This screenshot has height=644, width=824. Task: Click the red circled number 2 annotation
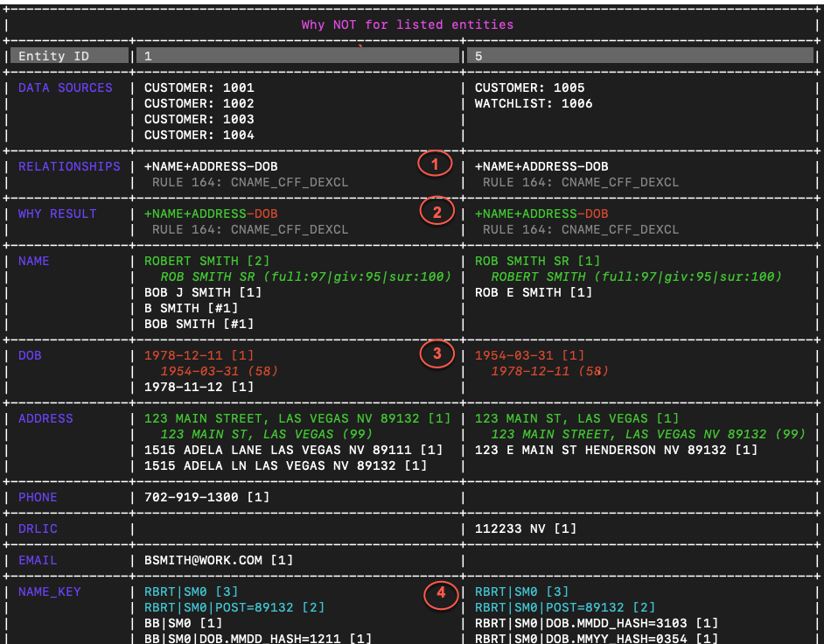point(437,211)
